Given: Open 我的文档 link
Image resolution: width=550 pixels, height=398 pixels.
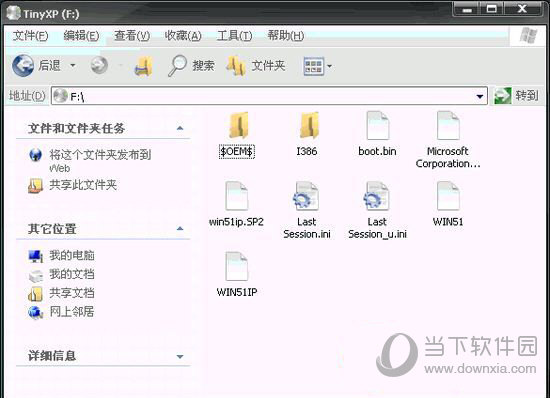Looking at the screenshot, I should [72, 274].
